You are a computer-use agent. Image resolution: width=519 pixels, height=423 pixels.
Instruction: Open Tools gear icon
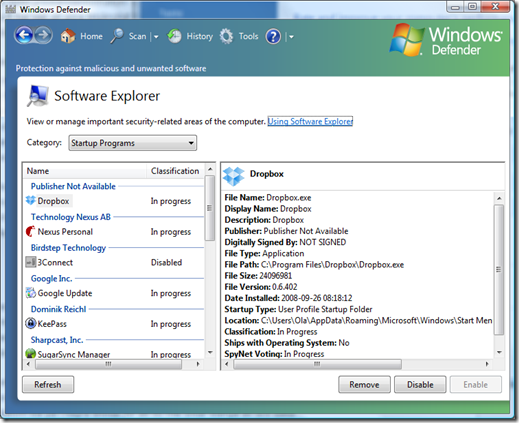click(x=227, y=36)
